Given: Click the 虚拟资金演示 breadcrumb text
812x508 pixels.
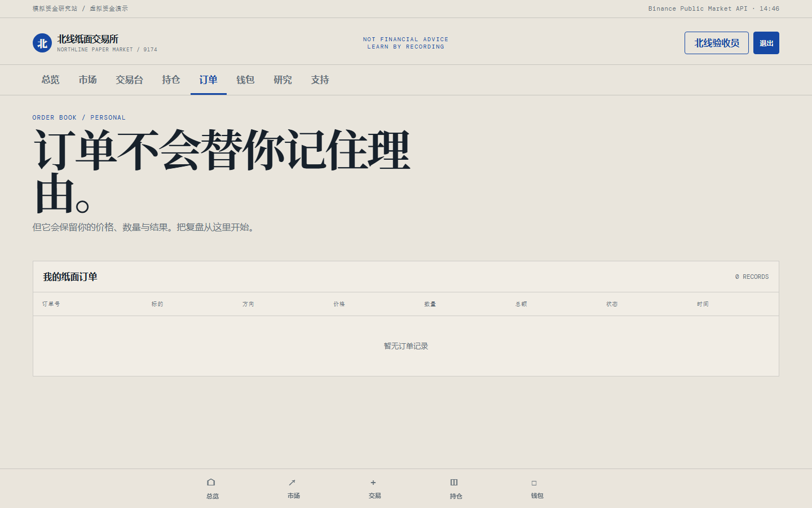Looking at the screenshot, I should (109, 8).
